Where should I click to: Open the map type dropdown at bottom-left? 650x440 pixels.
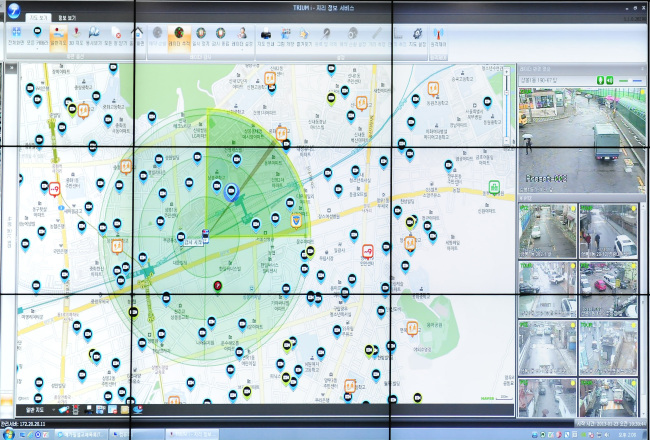[x=39, y=410]
